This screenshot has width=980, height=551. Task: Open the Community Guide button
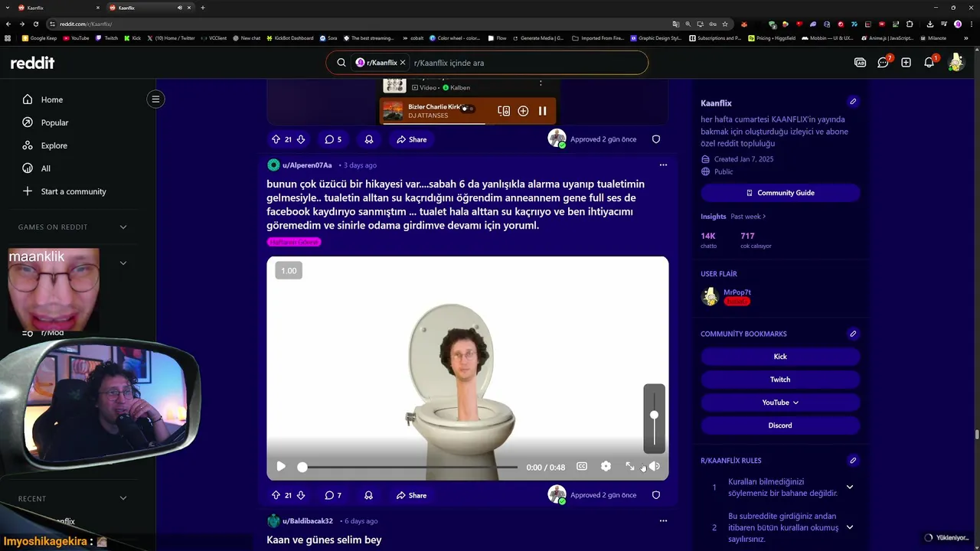coord(780,193)
